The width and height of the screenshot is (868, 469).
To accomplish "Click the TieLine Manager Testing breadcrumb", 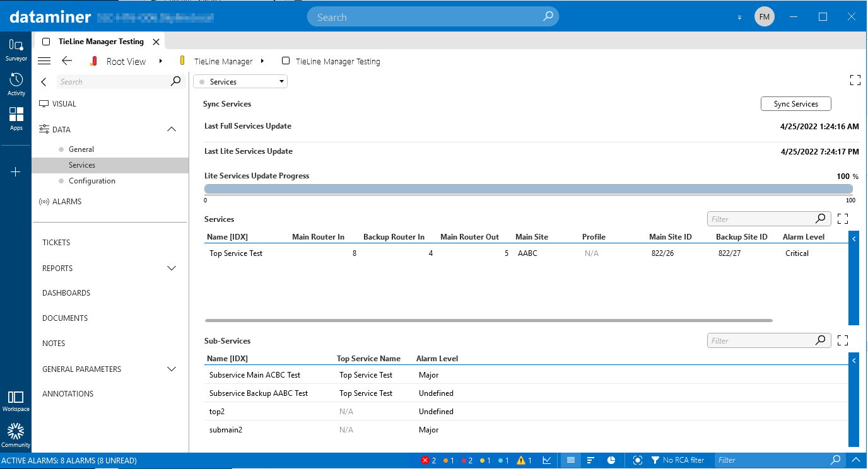I will point(338,61).
